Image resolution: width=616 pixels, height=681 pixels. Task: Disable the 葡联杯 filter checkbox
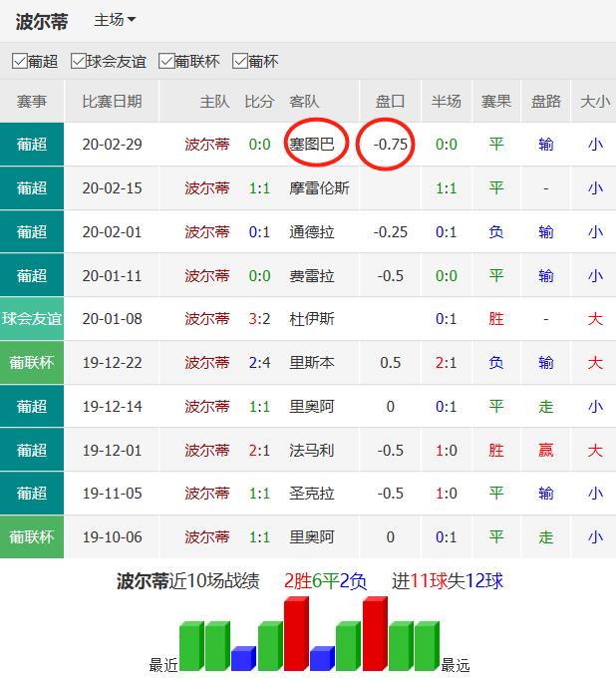pyautogui.click(x=166, y=61)
